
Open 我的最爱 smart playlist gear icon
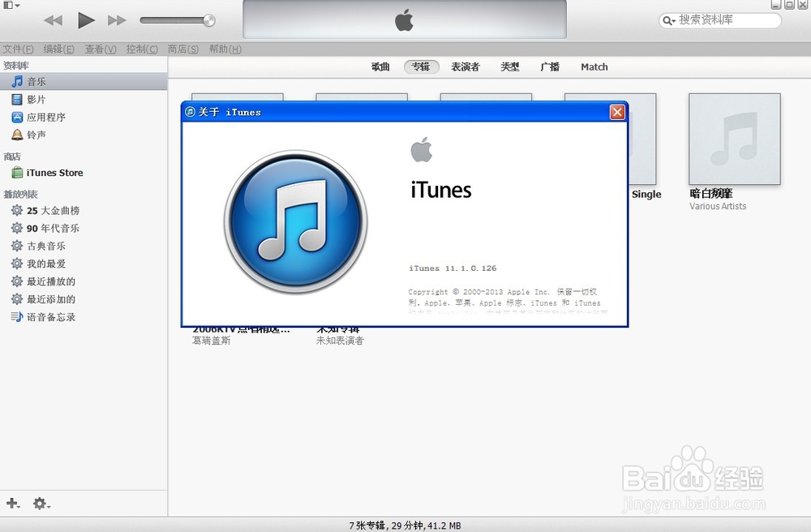click(x=17, y=264)
